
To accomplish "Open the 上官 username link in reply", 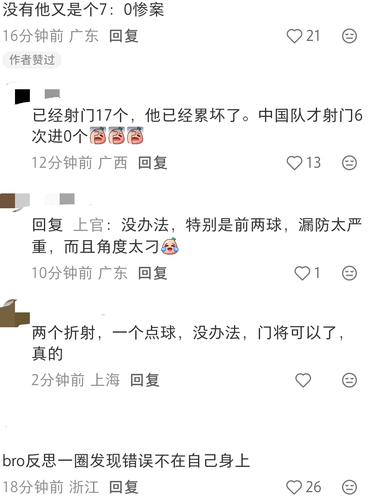I will click(x=89, y=225).
